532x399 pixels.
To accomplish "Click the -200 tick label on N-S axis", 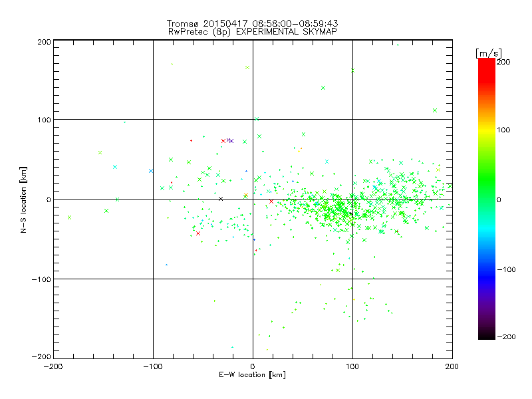I will click(x=41, y=356).
